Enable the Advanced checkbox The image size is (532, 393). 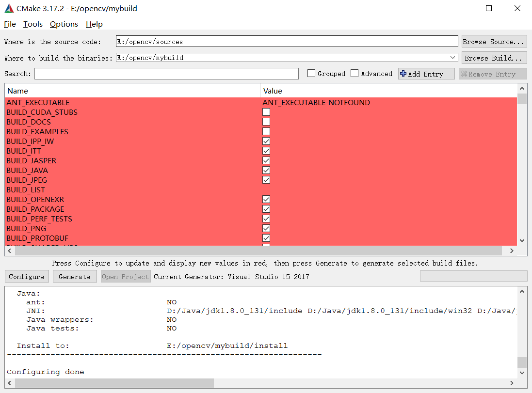click(x=355, y=74)
